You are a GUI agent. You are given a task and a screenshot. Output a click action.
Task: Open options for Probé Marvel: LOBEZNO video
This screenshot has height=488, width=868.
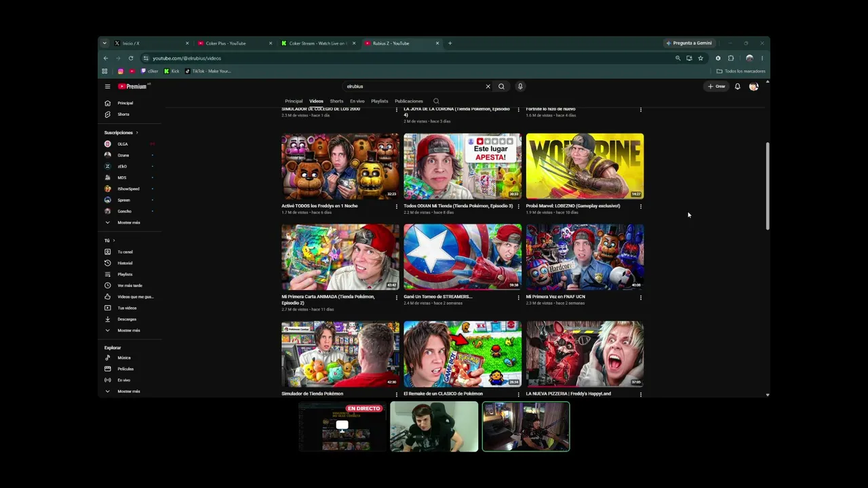tap(641, 206)
